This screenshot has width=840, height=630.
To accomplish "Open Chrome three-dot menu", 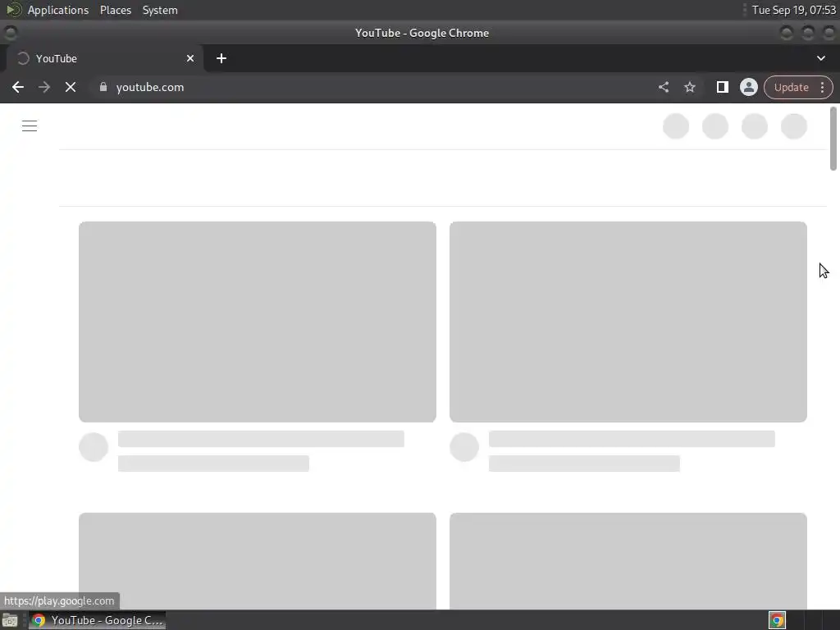I will pyautogui.click(x=822, y=87).
